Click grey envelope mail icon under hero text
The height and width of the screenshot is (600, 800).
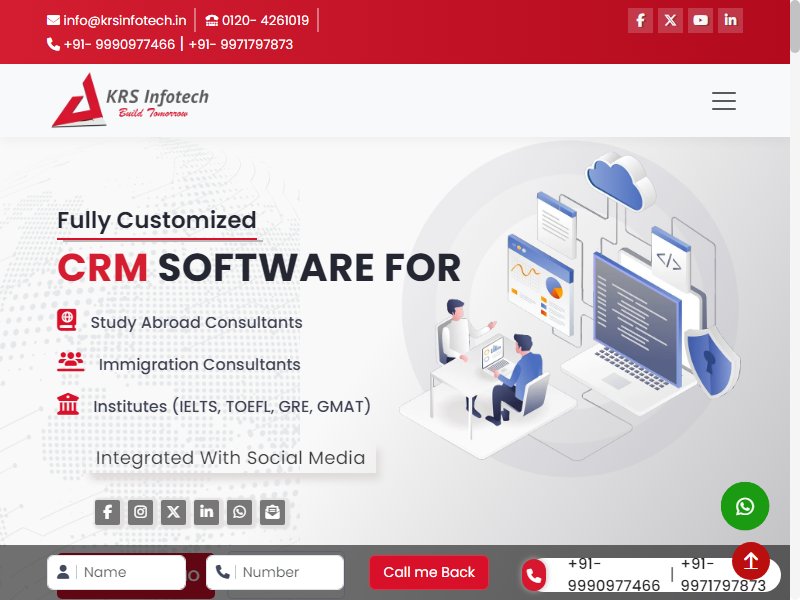(272, 512)
